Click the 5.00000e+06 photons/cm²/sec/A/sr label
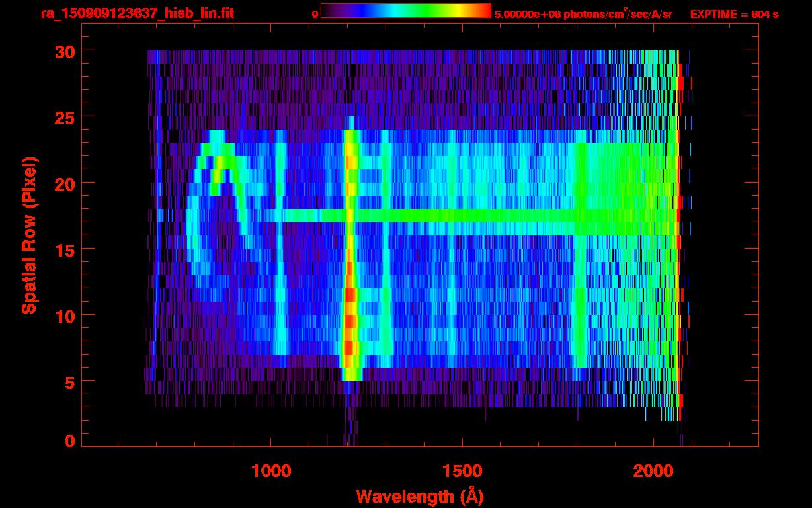This screenshot has height=508, width=812. [583, 13]
